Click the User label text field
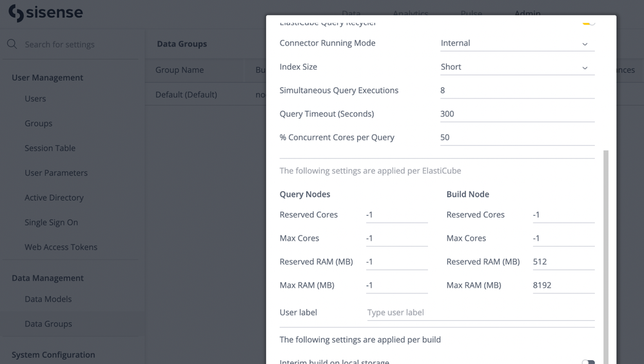This screenshot has width=644, height=364. [x=480, y=312]
